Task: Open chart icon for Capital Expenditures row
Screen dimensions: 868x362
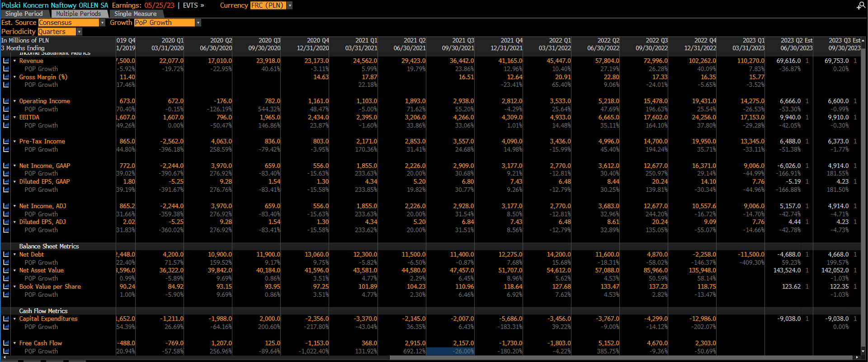Action: click(x=6, y=319)
